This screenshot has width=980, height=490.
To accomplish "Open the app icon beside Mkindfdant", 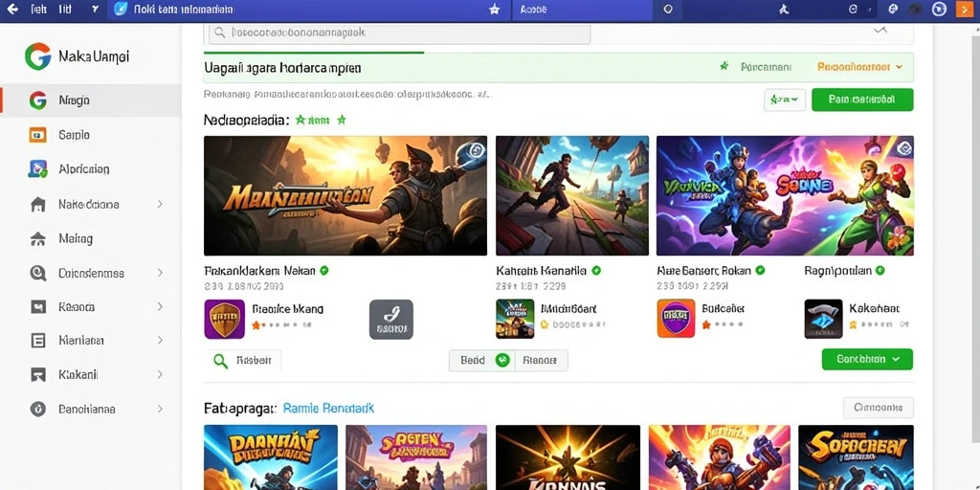I will pos(515,319).
